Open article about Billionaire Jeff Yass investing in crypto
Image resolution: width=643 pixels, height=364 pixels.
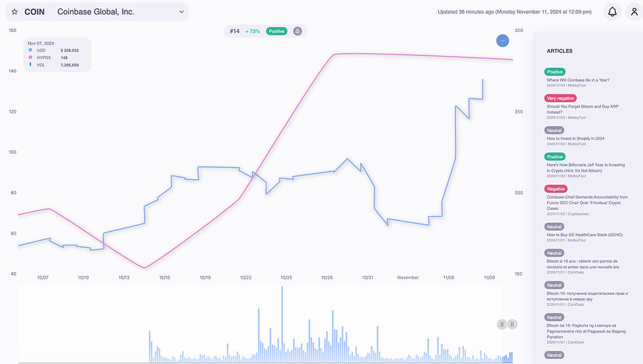point(585,168)
